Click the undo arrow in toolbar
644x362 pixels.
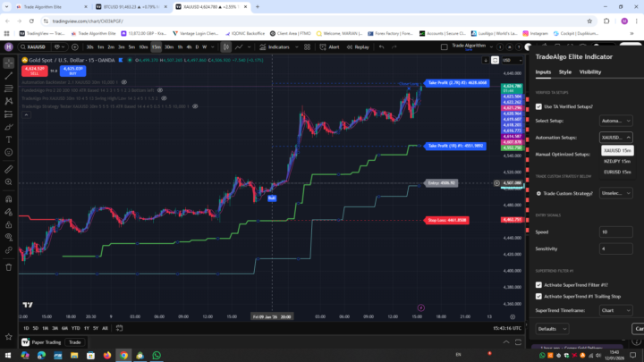(x=382, y=47)
